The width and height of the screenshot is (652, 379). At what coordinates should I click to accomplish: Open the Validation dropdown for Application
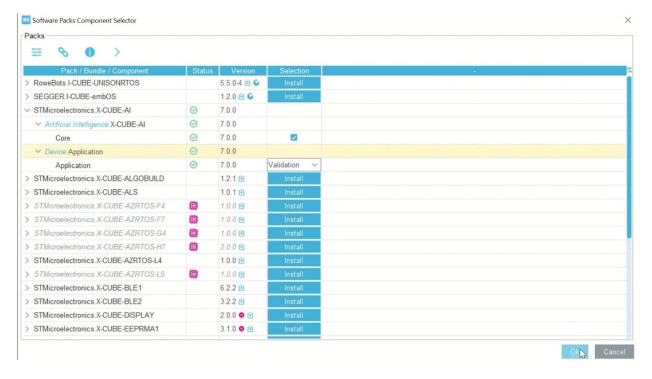pos(294,165)
